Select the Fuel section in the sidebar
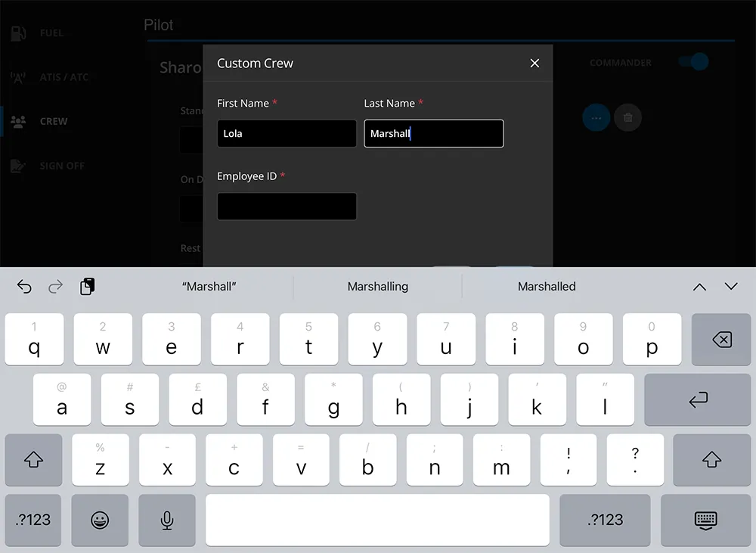756x553 pixels. (45, 33)
